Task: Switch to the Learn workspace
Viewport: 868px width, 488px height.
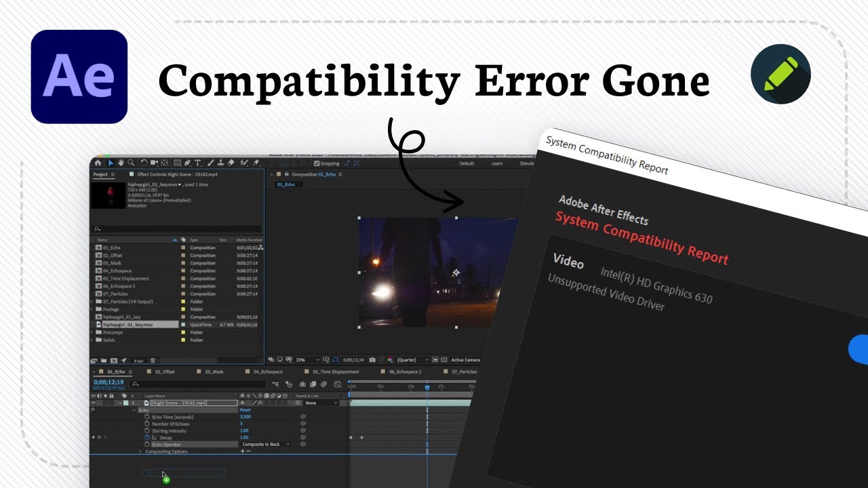Action: pos(497,163)
